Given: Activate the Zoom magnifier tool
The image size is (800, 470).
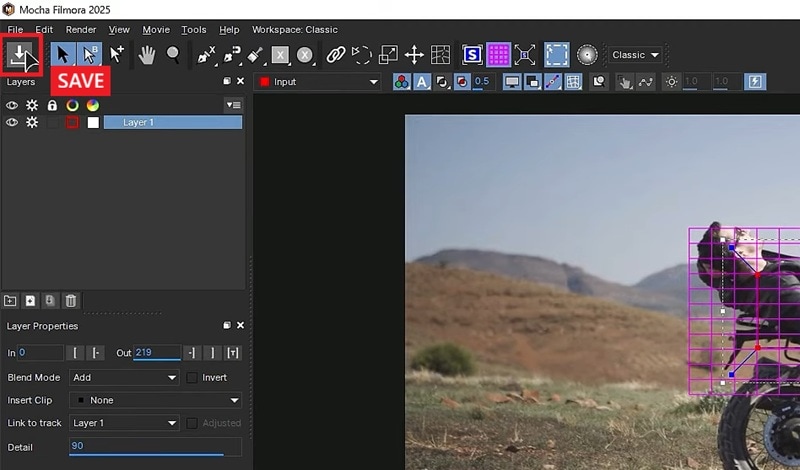Looking at the screenshot, I should 173,55.
